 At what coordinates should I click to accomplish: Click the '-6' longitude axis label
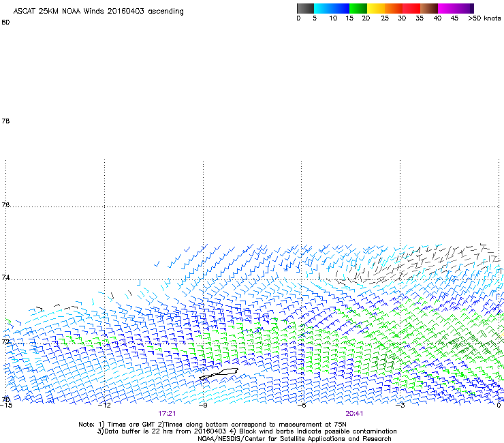(x=301, y=406)
